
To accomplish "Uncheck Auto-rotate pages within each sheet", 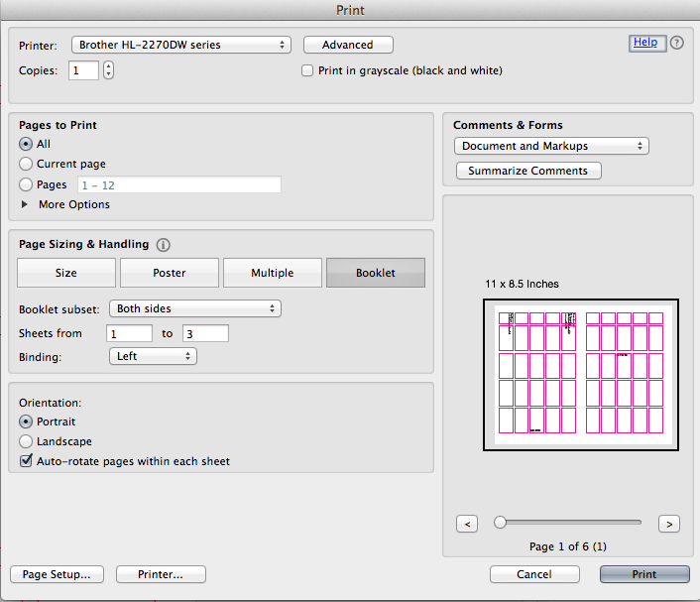I will [x=26, y=461].
